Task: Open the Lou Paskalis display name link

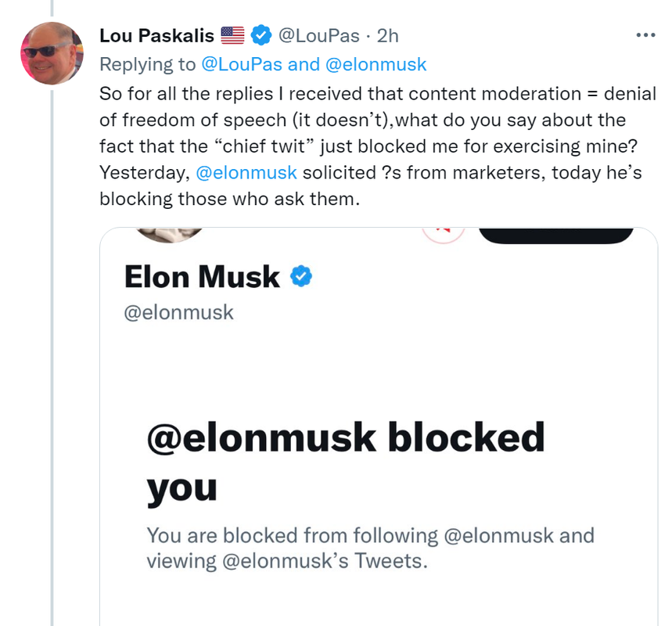Action: pos(156,35)
